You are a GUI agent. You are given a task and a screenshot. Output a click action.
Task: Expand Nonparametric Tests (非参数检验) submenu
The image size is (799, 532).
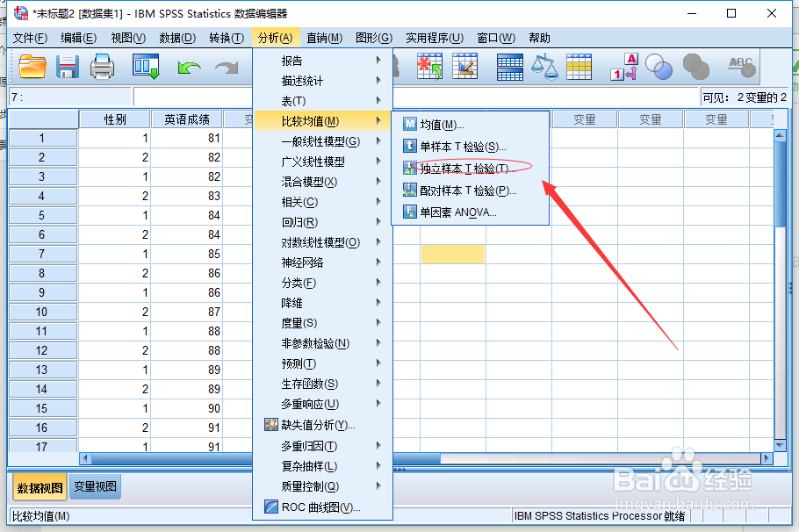(322, 343)
